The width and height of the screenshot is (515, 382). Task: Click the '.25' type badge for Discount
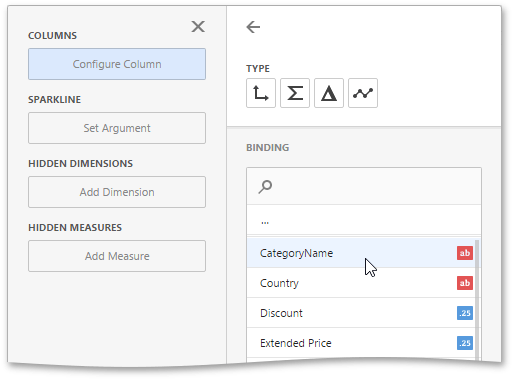465,313
